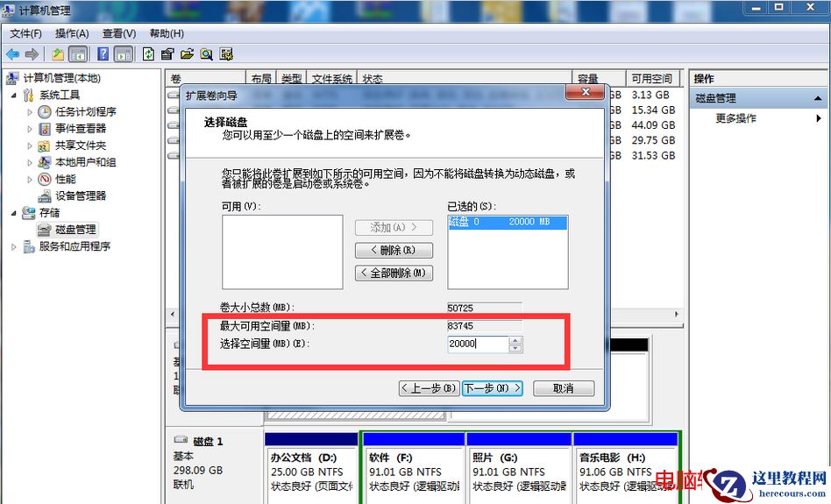831x504 pixels.
Task: Click the 下一步(N) next button
Action: (x=493, y=388)
